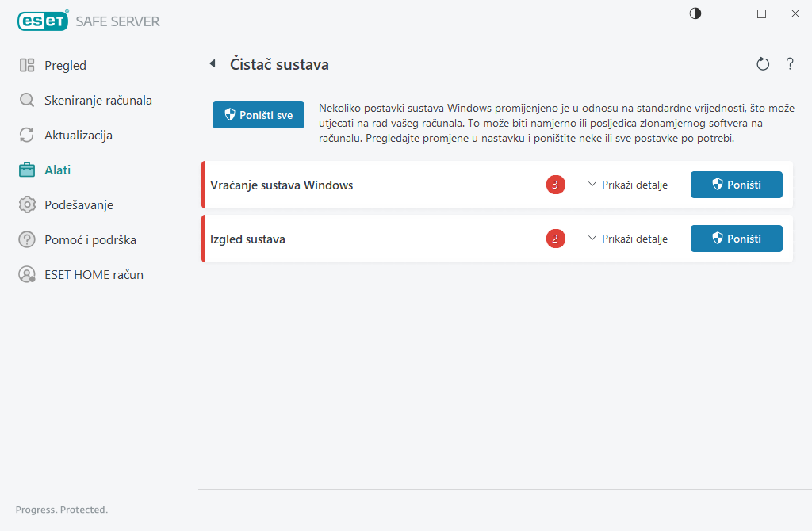Image resolution: width=812 pixels, height=531 pixels.
Task: Open the Pregled section
Action: 53,65
